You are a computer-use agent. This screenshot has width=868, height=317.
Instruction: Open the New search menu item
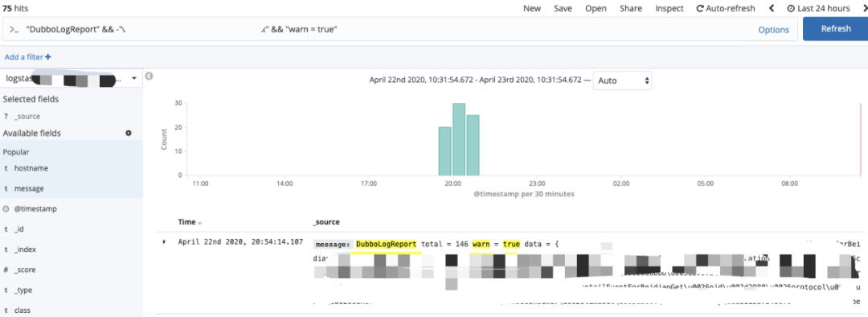click(x=532, y=8)
